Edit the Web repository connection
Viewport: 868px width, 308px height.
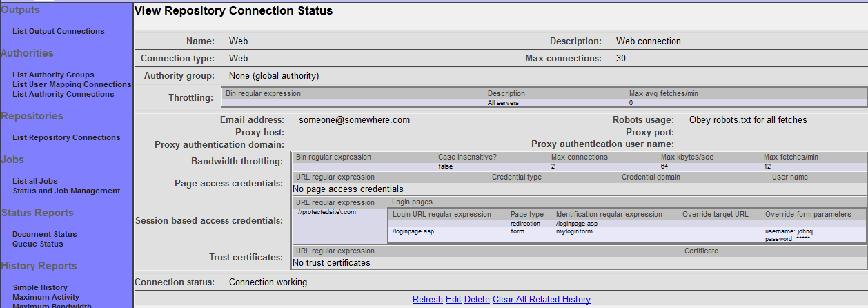(x=453, y=299)
